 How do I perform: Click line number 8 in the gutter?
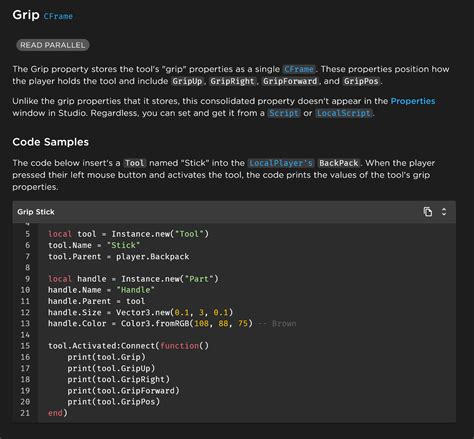click(x=27, y=267)
